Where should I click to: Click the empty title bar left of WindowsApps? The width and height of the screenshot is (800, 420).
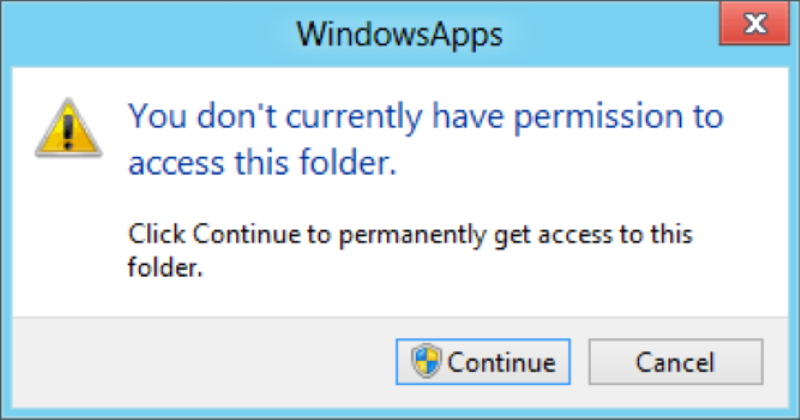(150, 35)
